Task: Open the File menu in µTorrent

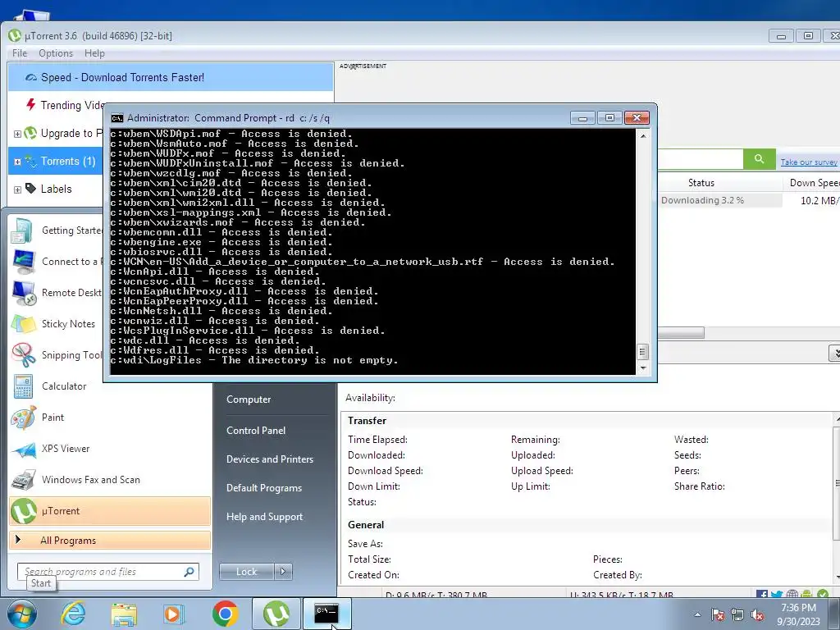Action: pyautogui.click(x=20, y=53)
